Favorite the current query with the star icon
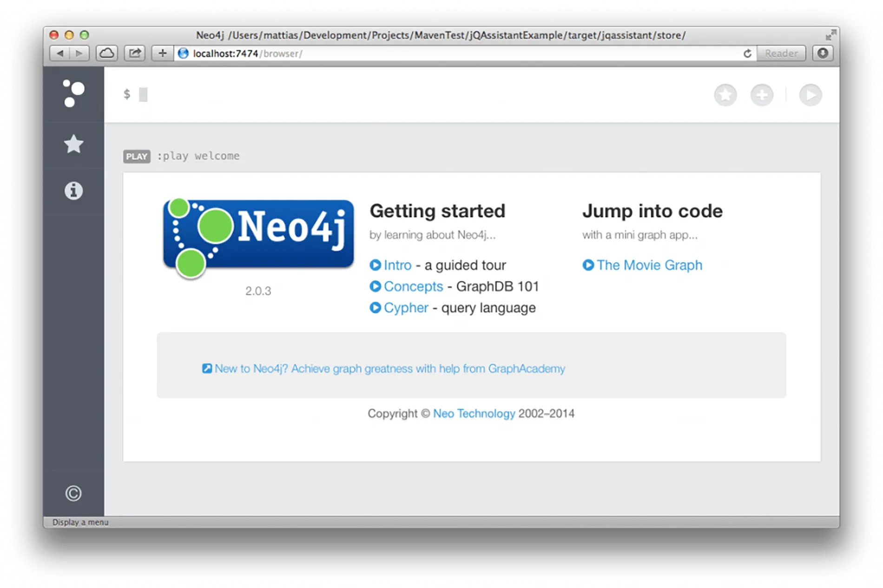 725,95
